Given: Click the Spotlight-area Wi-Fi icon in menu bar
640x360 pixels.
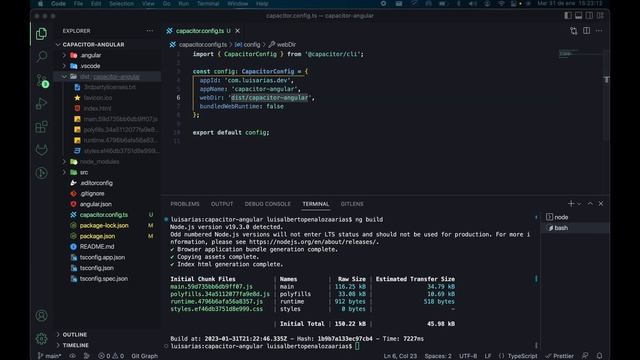Looking at the screenshot, I should [x=501, y=4].
